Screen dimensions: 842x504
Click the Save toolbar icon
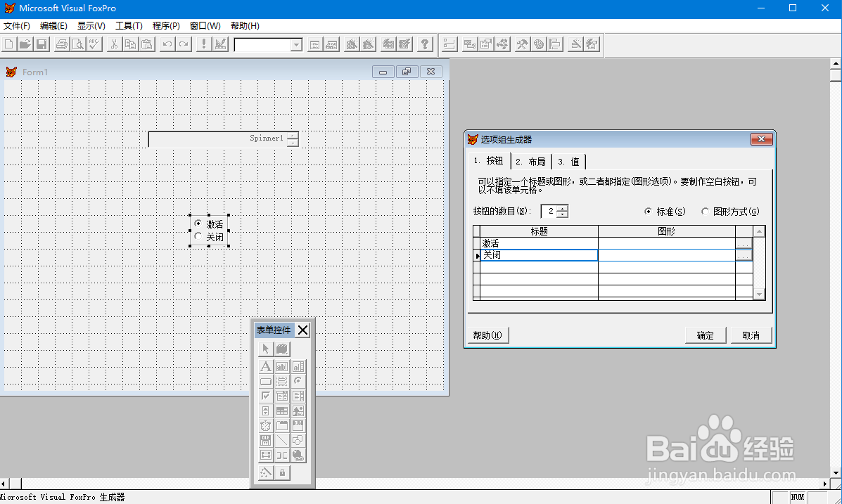tap(42, 44)
